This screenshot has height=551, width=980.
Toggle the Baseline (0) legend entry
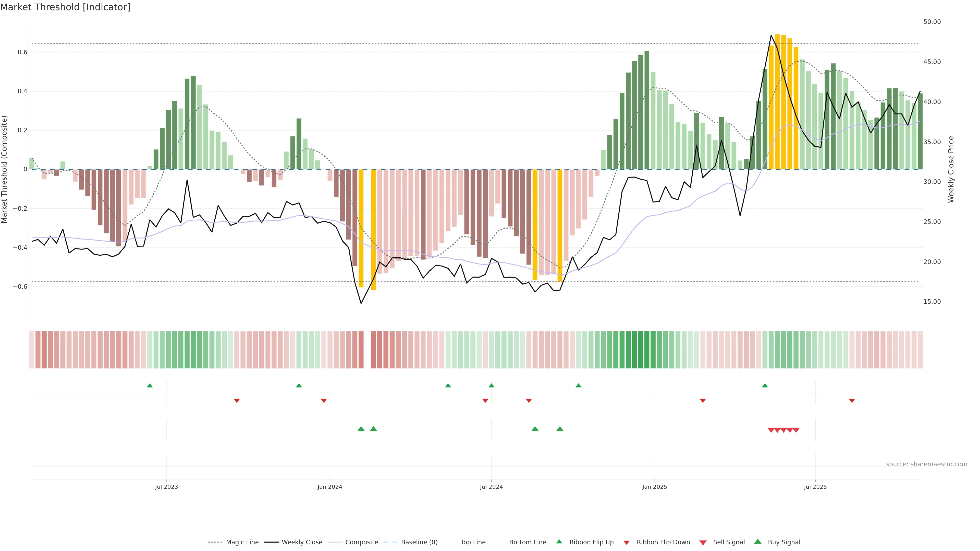coord(419,542)
